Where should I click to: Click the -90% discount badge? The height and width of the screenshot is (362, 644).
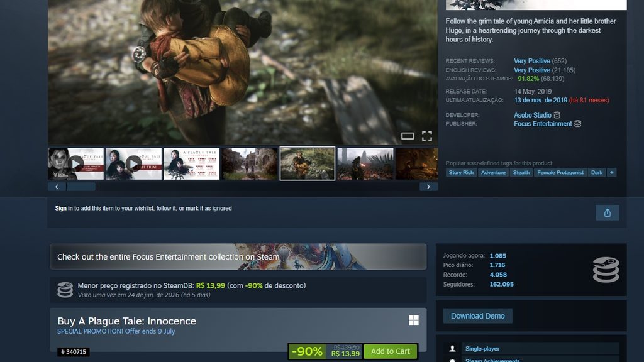307,351
